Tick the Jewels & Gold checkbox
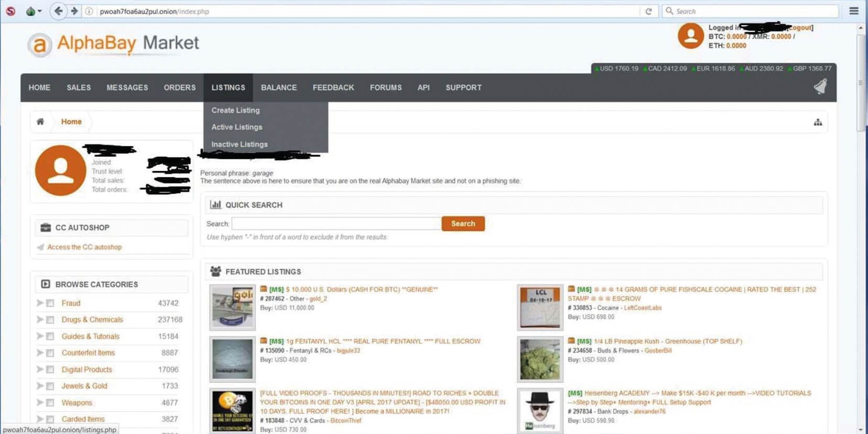This screenshot has height=434, width=868. click(50, 386)
